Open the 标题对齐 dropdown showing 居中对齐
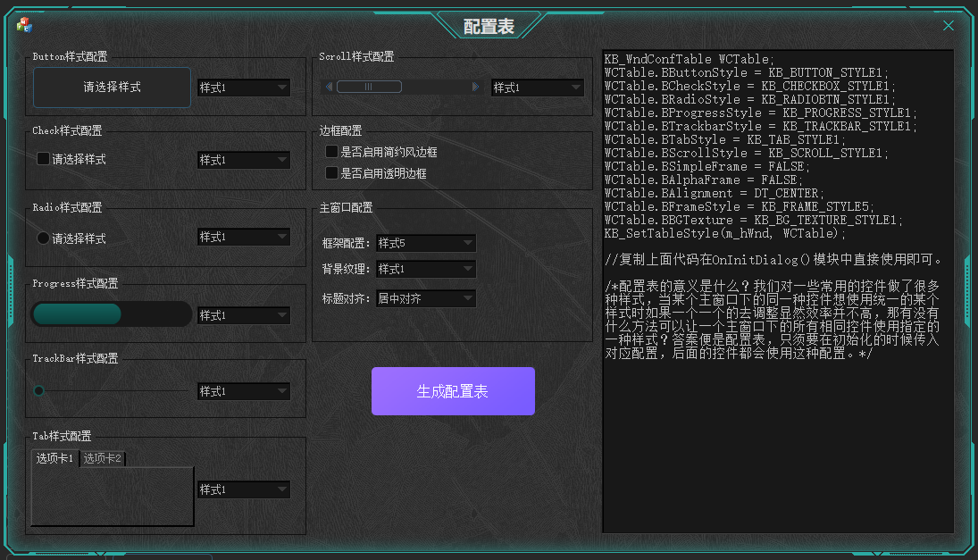 coord(425,298)
